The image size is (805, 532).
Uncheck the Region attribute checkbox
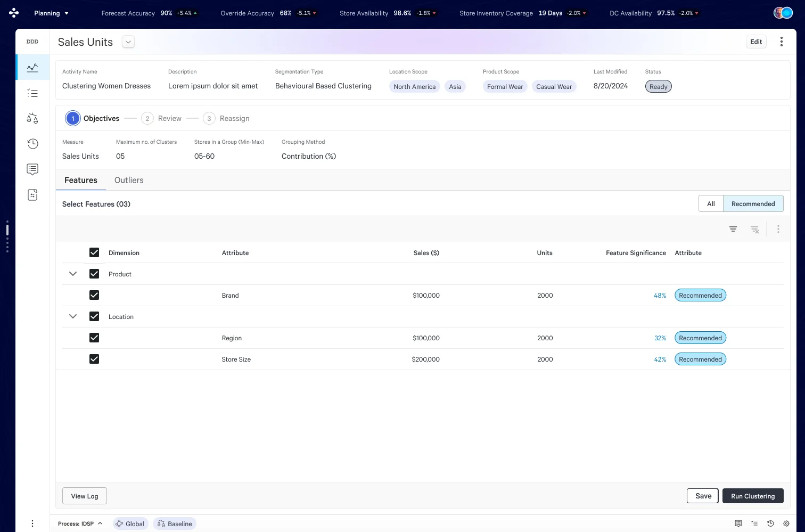pos(94,338)
